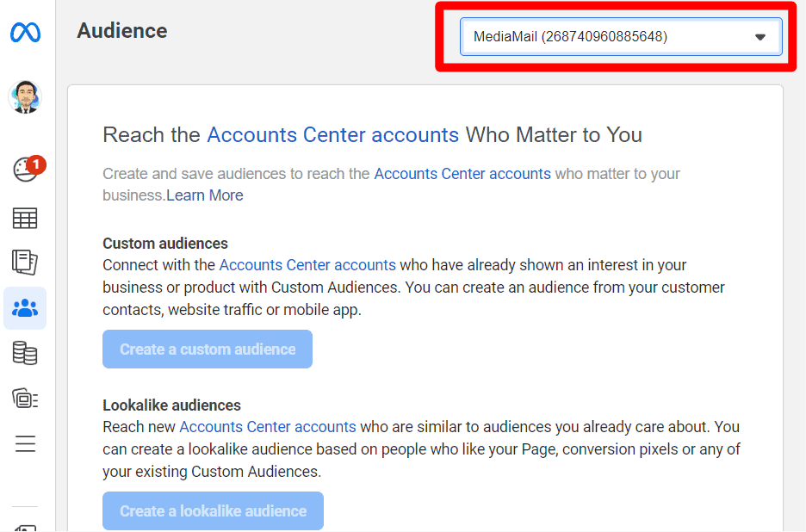Click the dropdown arrow beside MediaMail account
The image size is (806, 532).
coord(760,37)
